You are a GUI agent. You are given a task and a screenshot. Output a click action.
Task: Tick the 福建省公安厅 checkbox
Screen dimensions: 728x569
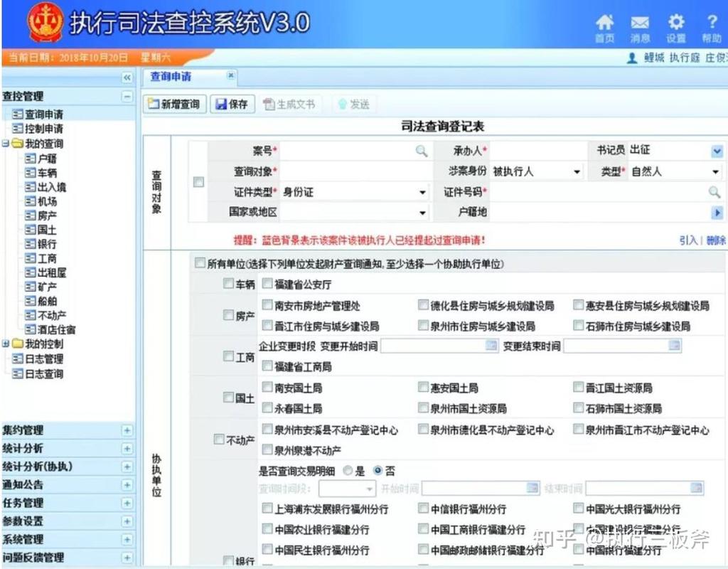tap(267, 283)
